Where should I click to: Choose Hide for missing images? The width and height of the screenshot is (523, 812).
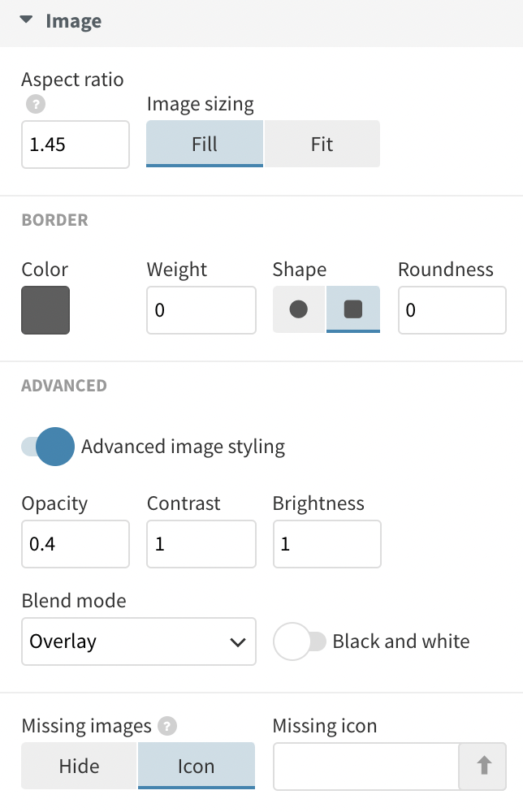(x=78, y=766)
